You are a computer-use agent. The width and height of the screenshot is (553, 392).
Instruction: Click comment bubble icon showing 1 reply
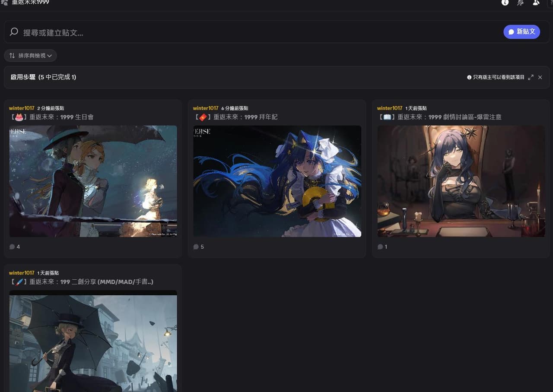coord(380,247)
